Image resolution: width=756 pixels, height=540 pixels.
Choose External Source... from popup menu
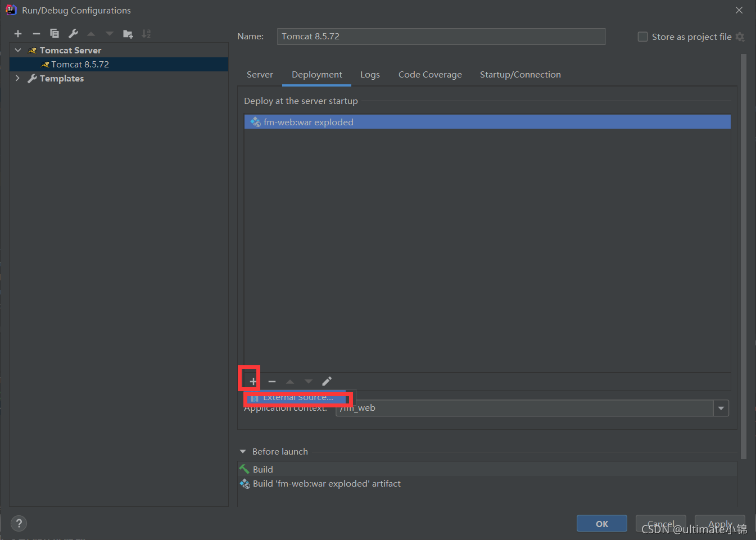click(298, 397)
